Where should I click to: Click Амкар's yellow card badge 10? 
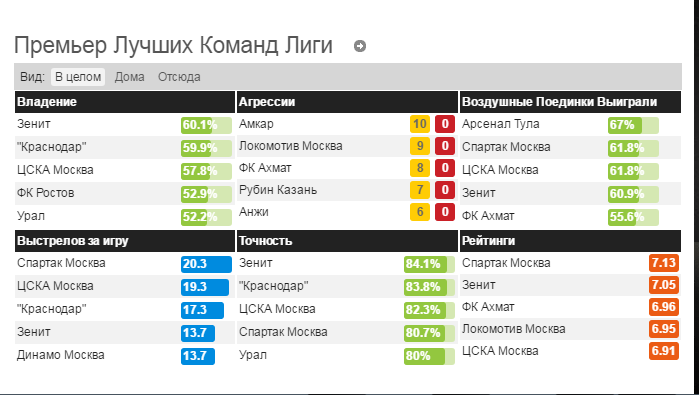[419, 123]
